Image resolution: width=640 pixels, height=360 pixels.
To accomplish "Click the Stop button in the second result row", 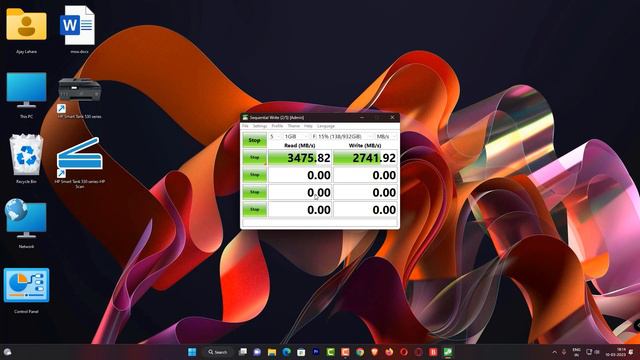I will point(254,175).
